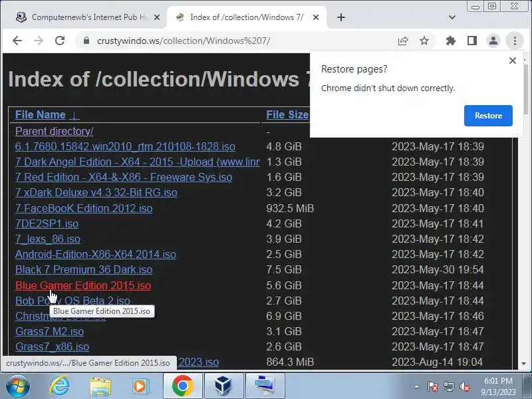Click the network status tray icon

click(448, 386)
